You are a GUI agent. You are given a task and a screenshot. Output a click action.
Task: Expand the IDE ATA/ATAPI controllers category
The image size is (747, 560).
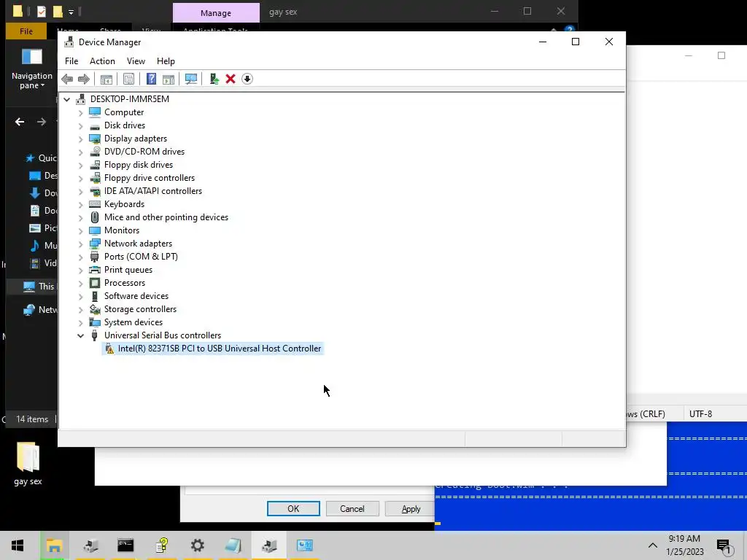tap(80, 192)
